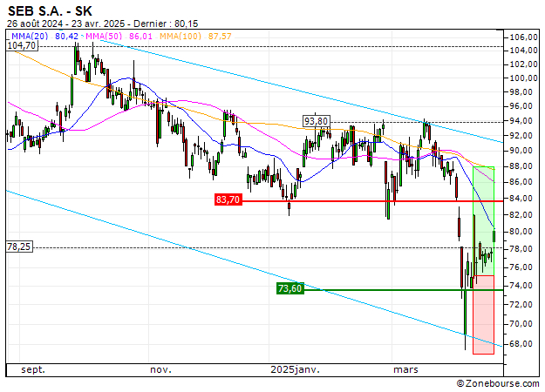545x392 pixels.
Task: Click the MMA(100) value 87,57
Action: tap(220, 36)
